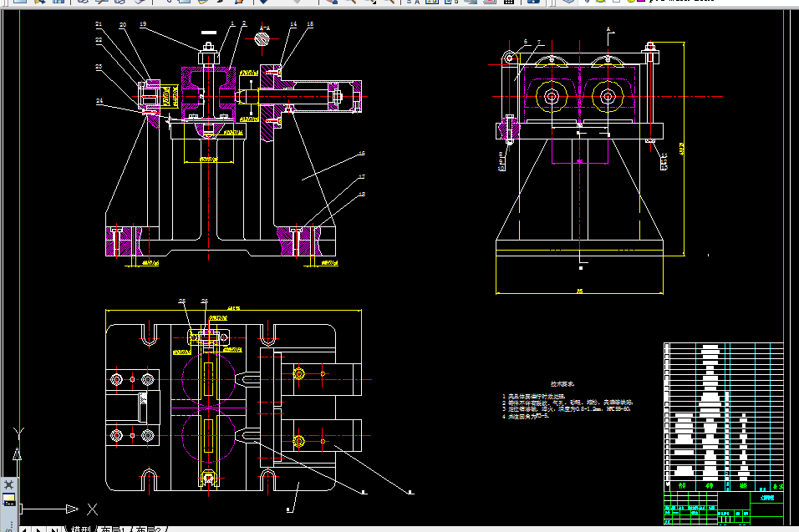Select technical requirement line 4 text
The width and height of the screenshot is (799, 532).
pos(526,416)
